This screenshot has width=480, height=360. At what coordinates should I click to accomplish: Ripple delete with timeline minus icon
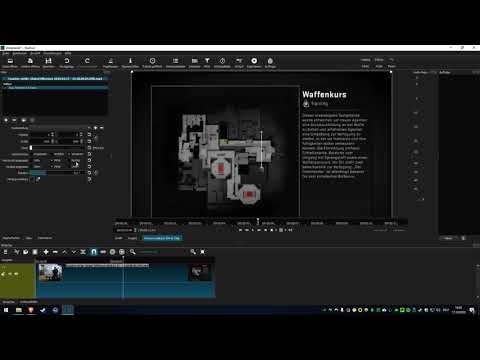tap(55, 252)
